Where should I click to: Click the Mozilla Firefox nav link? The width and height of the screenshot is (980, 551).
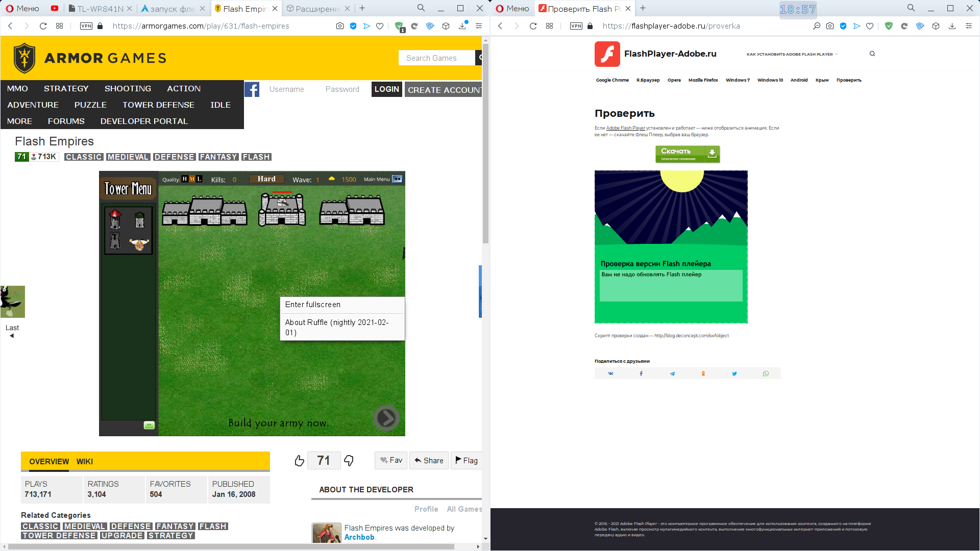tap(703, 80)
